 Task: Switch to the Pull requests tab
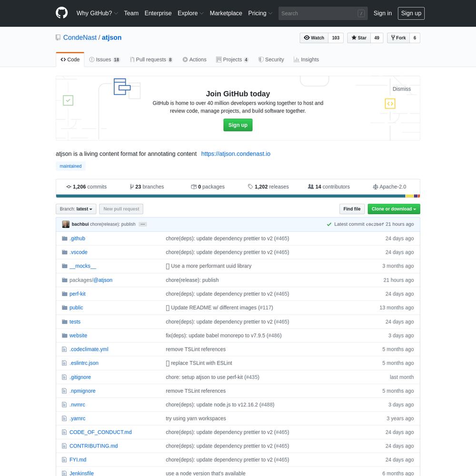tap(151, 59)
